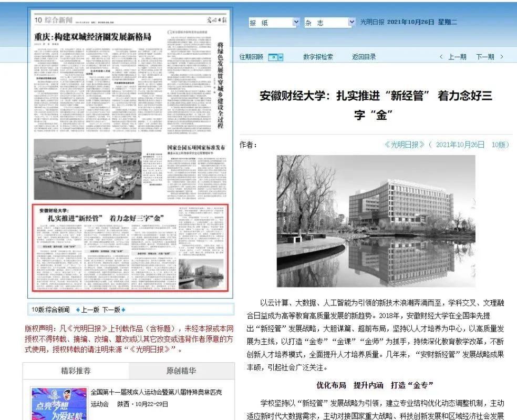
Task: Click the small date box beside 往期回顾
Action: [x=272, y=57]
